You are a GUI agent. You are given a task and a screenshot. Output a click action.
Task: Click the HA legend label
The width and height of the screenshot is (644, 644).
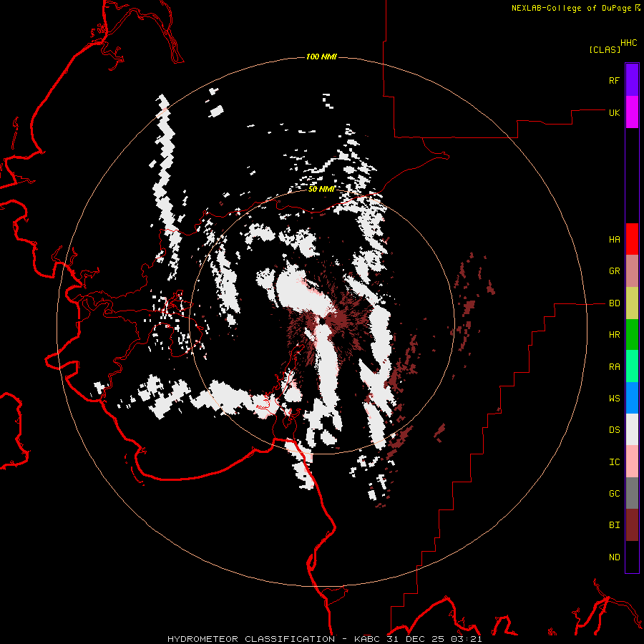(x=614, y=239)
